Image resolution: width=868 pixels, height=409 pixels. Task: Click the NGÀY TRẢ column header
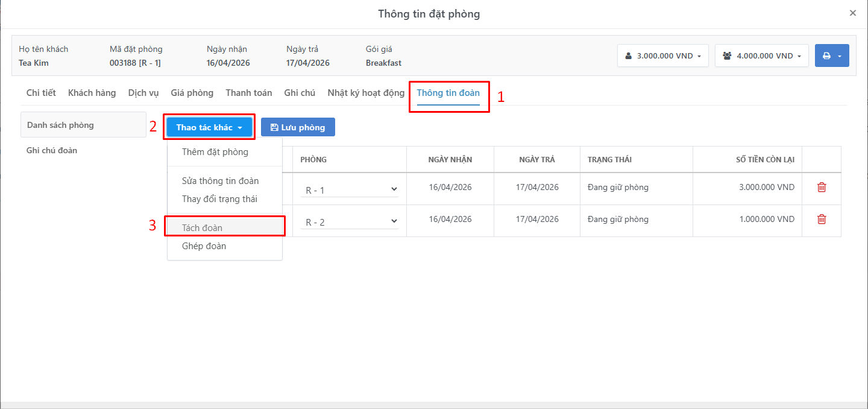click(537, 160)
